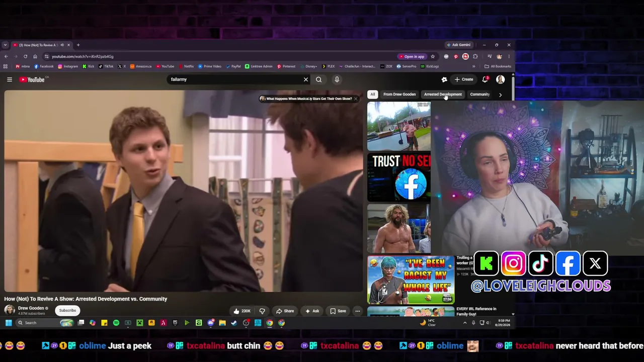
Task: Dismiss the Musical.ly Stars info card
Action: point(356,99)
